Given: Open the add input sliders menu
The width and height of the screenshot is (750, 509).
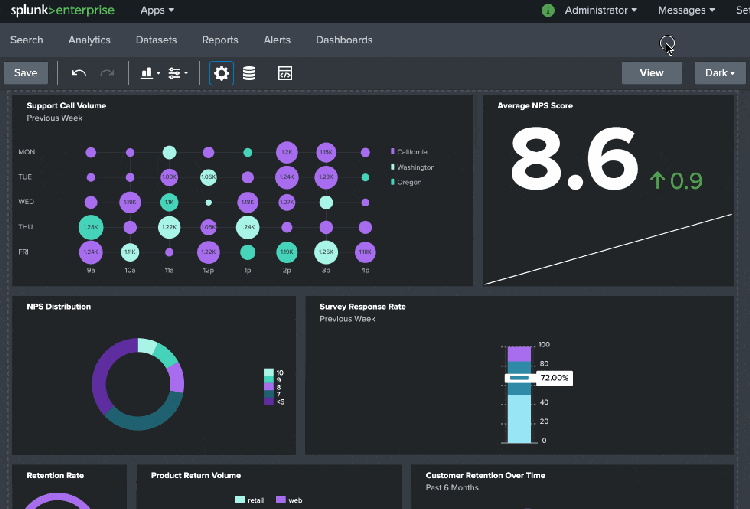Looking at the screenshot, I should [178, 73].
